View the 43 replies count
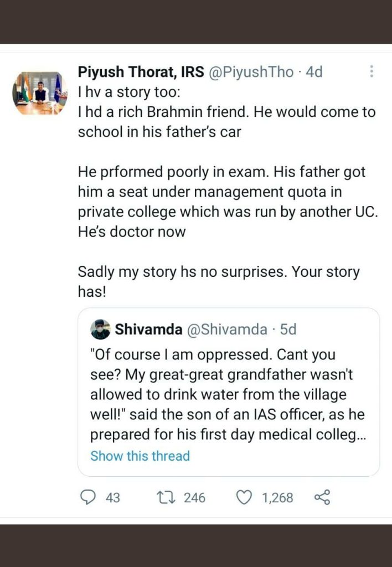 (x=112, y=498)
